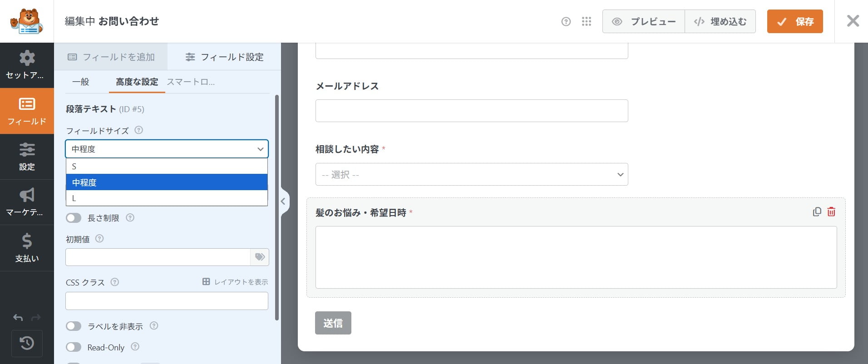This screenshot has width=868, height=364.
Task: Click into the CSS クラス input field
Action: (167, 301)
